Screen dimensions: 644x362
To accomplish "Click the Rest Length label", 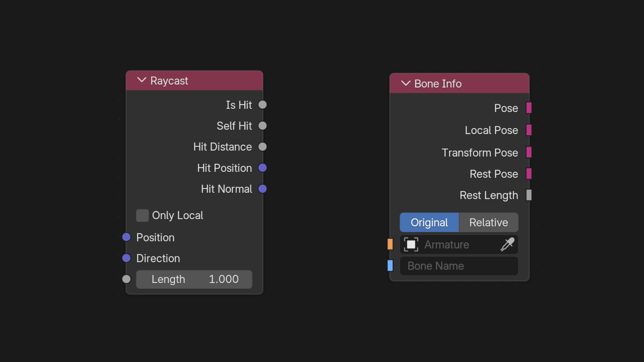I will point(489,195).
